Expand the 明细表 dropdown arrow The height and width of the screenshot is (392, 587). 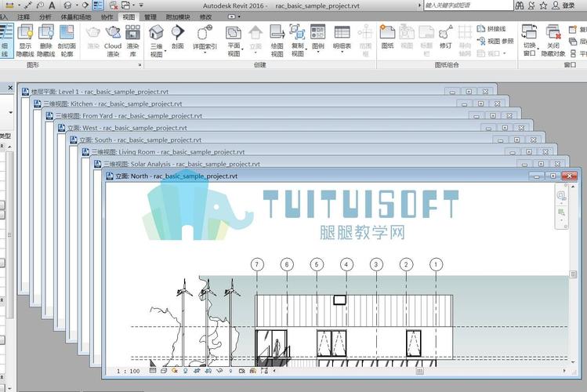point(342,53)
